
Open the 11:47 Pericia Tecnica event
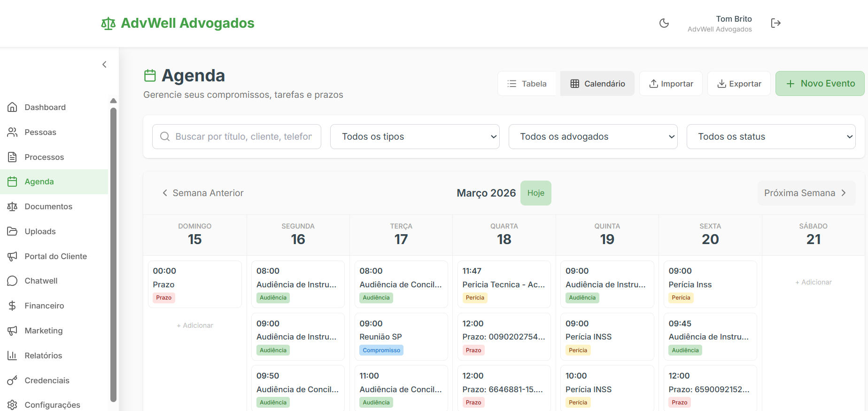pyautogui.click(x=504, y=284)
